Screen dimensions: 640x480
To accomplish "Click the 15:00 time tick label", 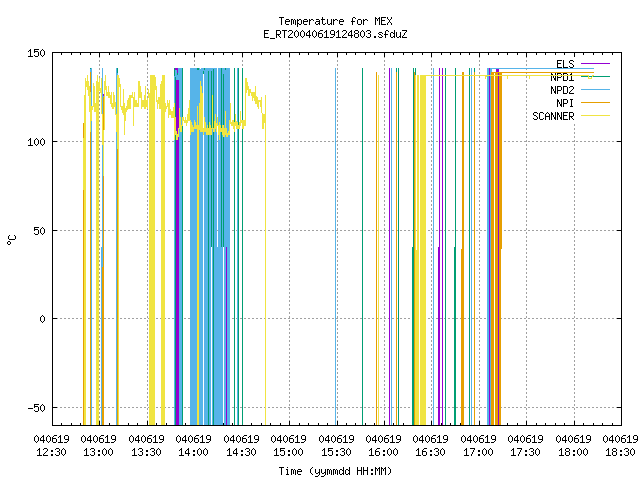I will pos(288,452).
